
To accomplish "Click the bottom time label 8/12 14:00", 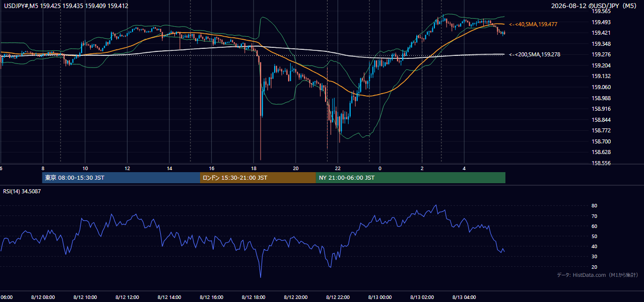I will pyautogui.click(x=169, y=297).
